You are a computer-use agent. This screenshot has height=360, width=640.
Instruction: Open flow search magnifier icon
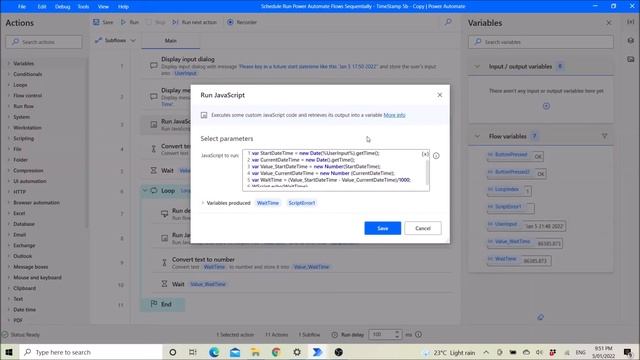[x=448, y=22]
